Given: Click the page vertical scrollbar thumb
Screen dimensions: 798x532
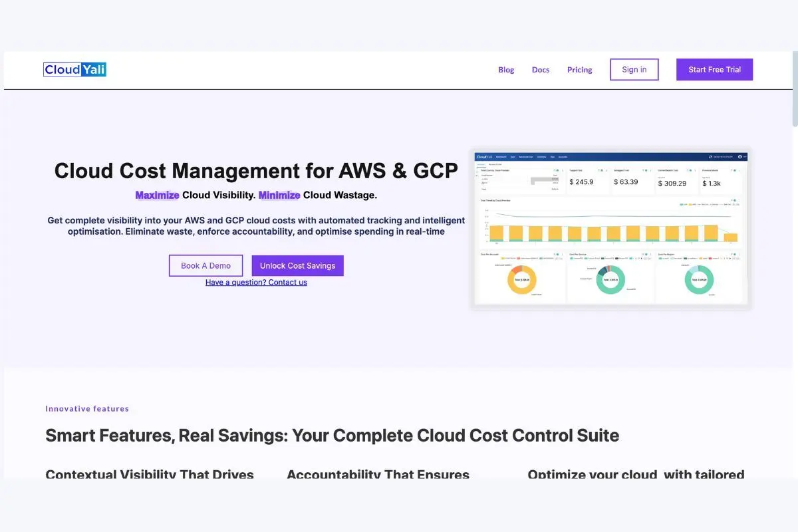Looking at the screenshot, I should 795,88.
